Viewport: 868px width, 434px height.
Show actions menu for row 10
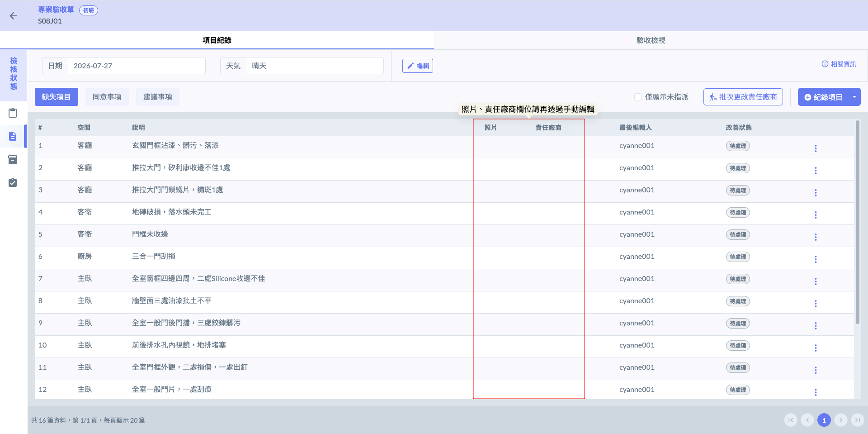[816, 348]
